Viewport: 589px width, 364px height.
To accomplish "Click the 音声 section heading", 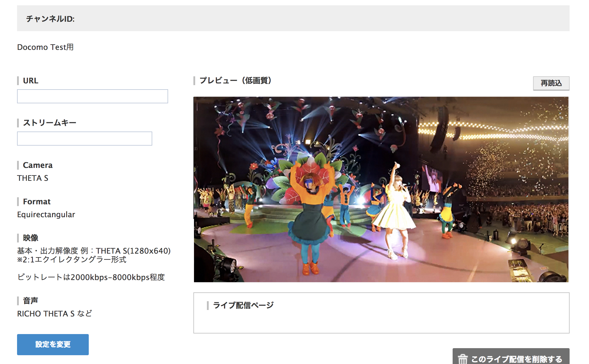I will (x=31, y=301).
